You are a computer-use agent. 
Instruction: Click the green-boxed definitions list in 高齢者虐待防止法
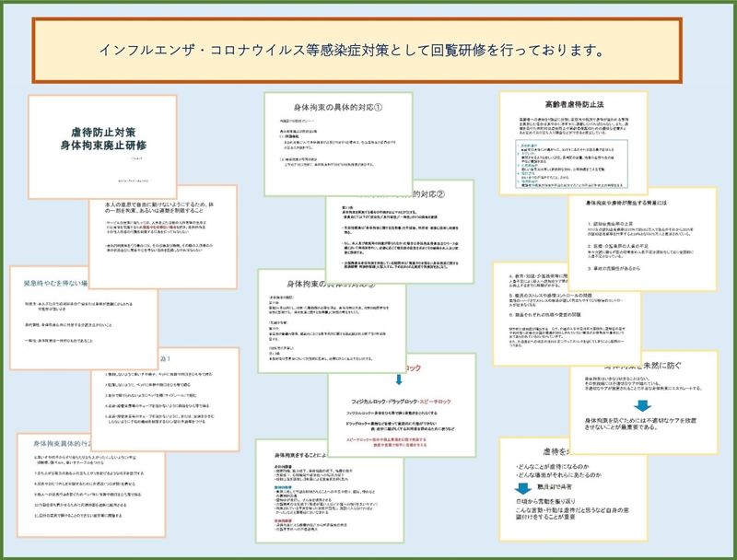[x=573, y=165]
